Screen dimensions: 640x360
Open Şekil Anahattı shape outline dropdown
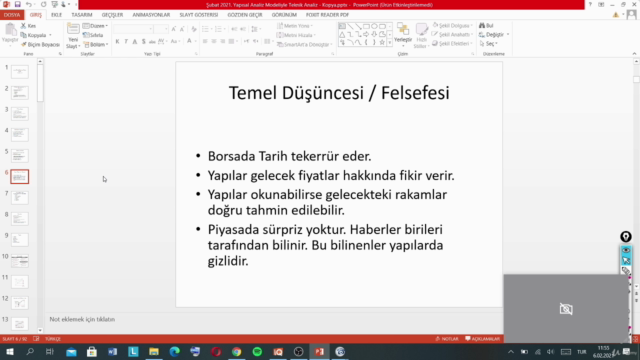point(452,34)
